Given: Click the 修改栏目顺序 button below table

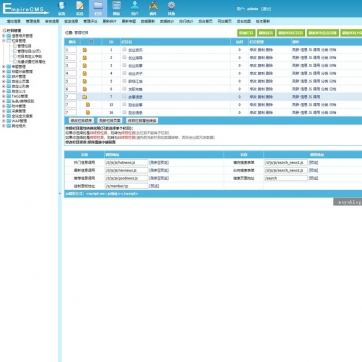Looking at the screenshot, I should click(81, 120).
